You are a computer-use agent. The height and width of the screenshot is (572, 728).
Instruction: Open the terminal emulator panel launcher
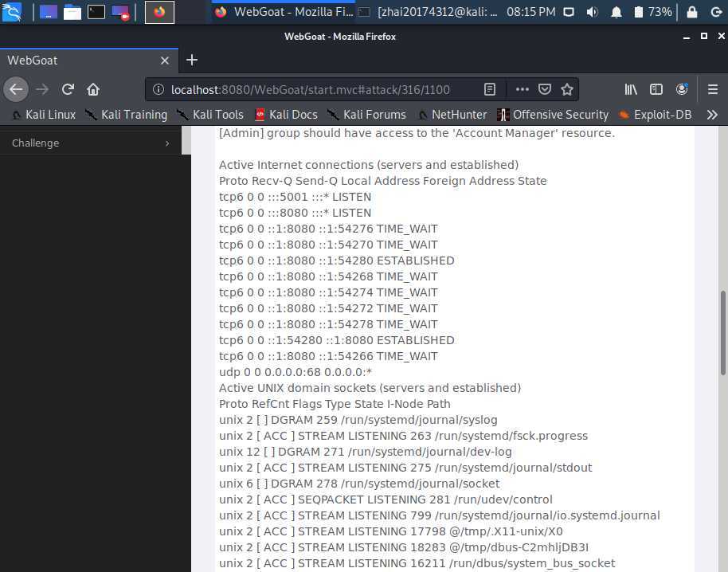[96, 12]
